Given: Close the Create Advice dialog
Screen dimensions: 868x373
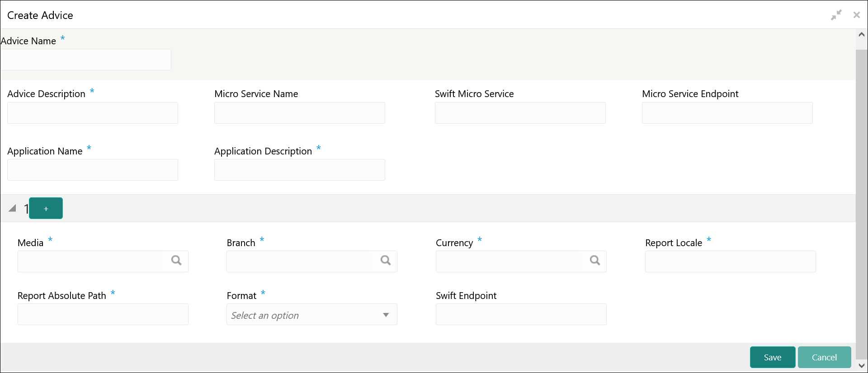Looking at the screenshot, I should point(856,15).
